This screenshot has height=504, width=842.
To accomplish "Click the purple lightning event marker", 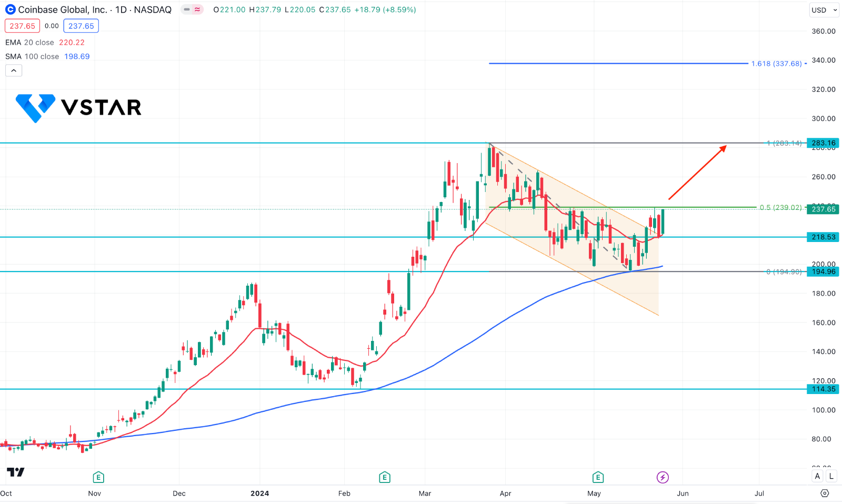I will point(663,477).
